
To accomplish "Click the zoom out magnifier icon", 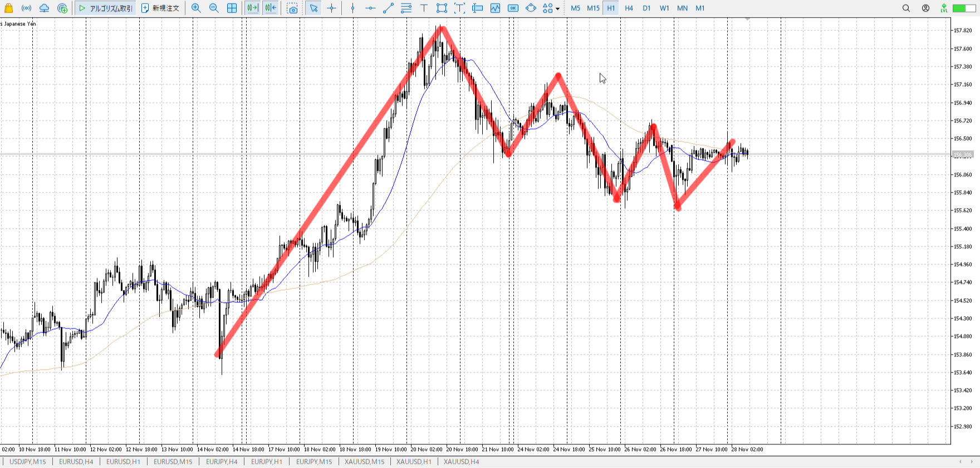I will point(214,8).
